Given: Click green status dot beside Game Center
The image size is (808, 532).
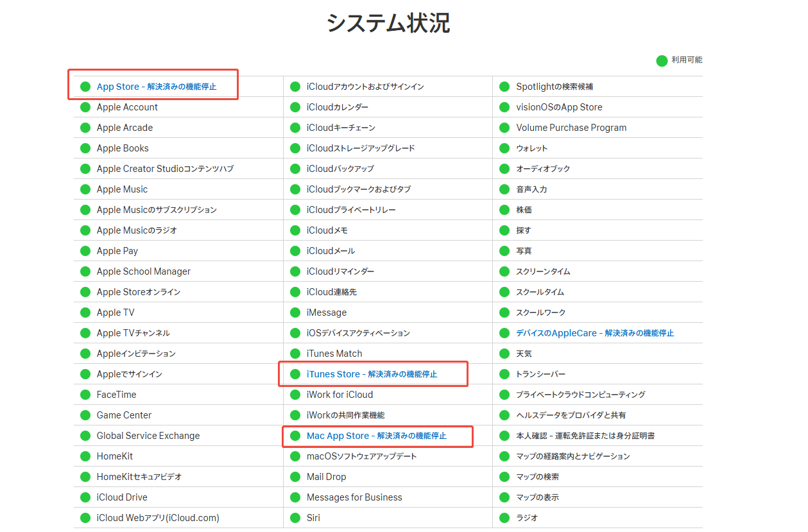Looking at the screenshot, I should [85, 415].
